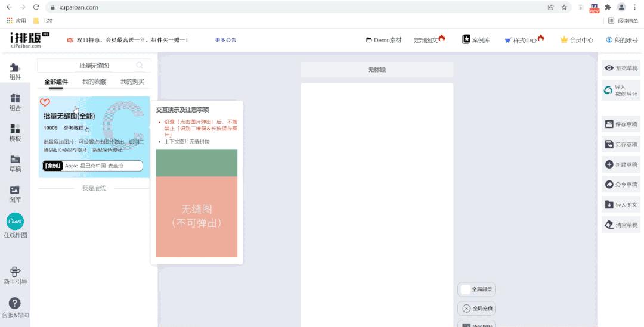Switch to 我的购买 tab

[x=132, y=82]
